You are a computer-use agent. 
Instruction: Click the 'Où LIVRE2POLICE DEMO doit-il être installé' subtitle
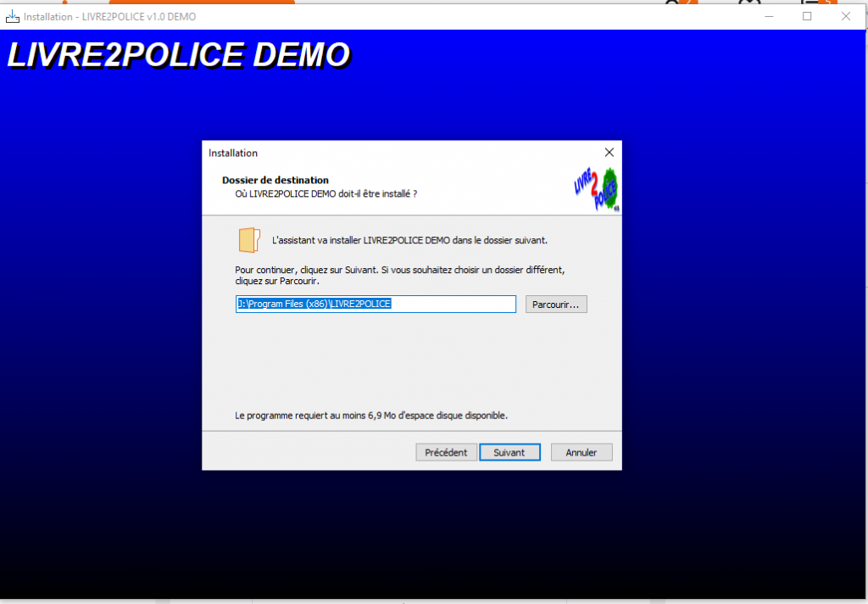[325, 193]
